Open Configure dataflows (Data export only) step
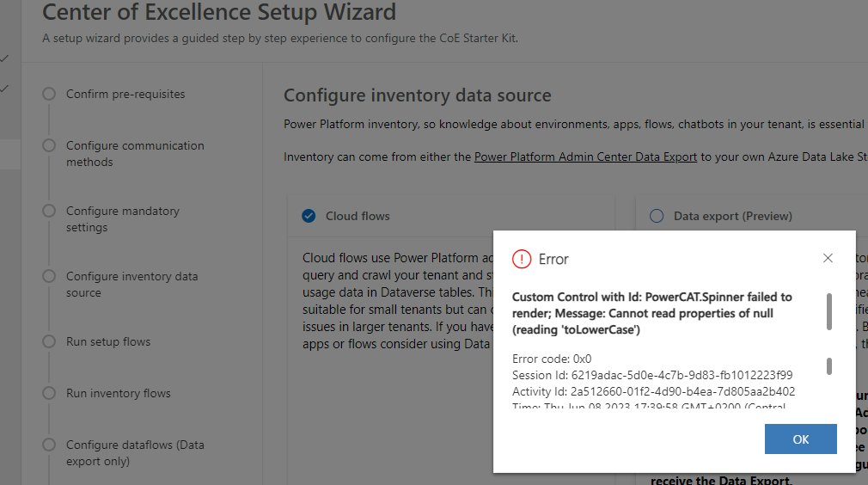 tap(135, 453)
